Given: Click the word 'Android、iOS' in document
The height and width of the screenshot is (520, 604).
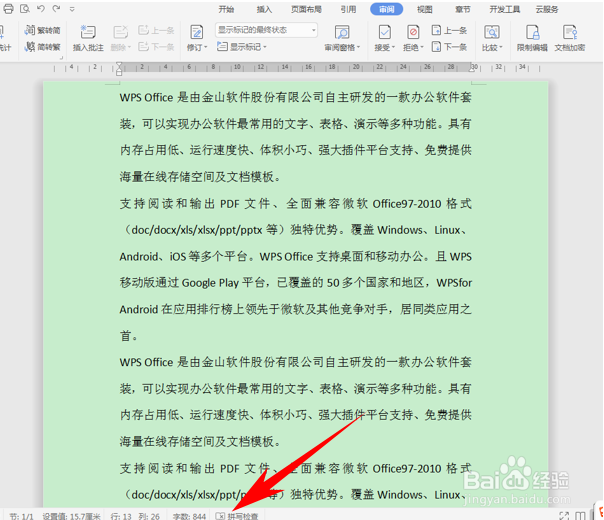Looking at the screenshot, I should pyautogui.click(x=153, y=257).
